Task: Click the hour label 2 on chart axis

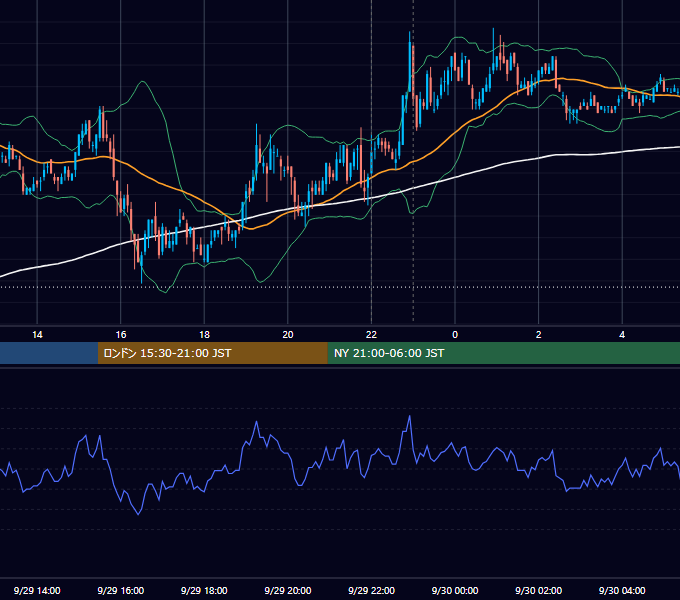Action: click(x=538, y=335)
